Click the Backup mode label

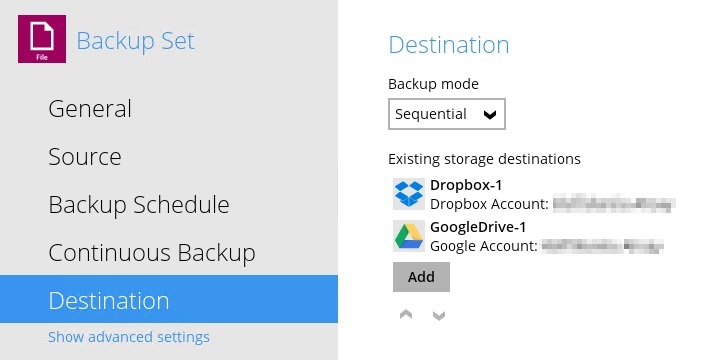(433, 84)
